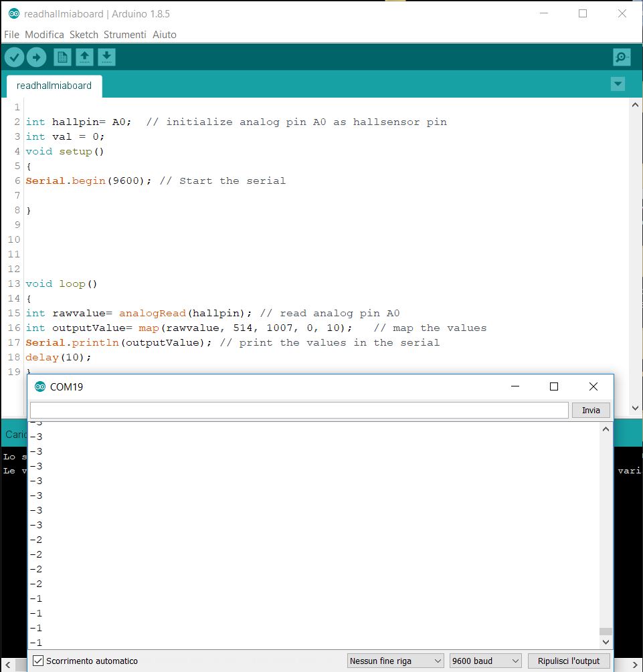Screen dimensions: 643x672
Task: Create a new sketch with the New icon
Action: [x=62, y=57]
